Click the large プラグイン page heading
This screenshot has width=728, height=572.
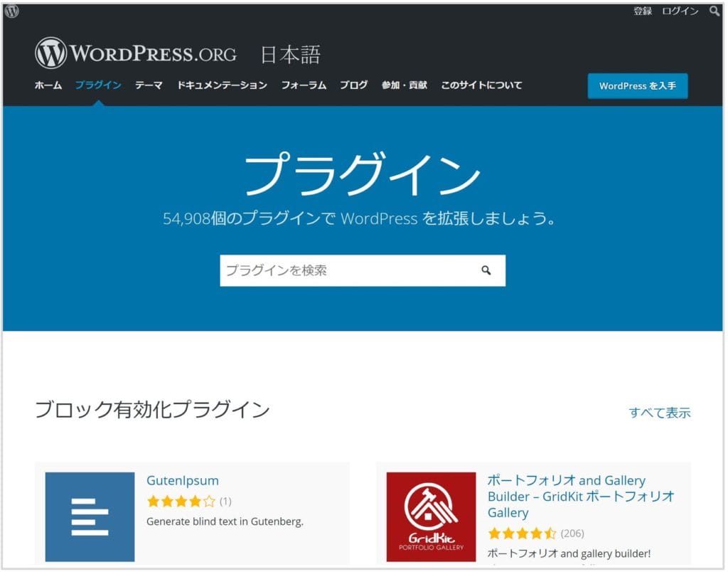tap(363, 174)
